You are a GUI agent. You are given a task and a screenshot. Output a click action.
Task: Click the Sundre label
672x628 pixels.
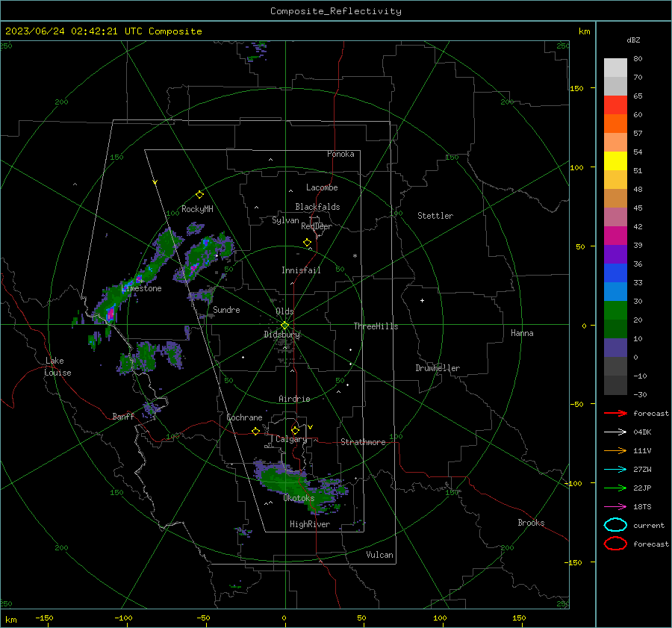[x=226, y=310]
